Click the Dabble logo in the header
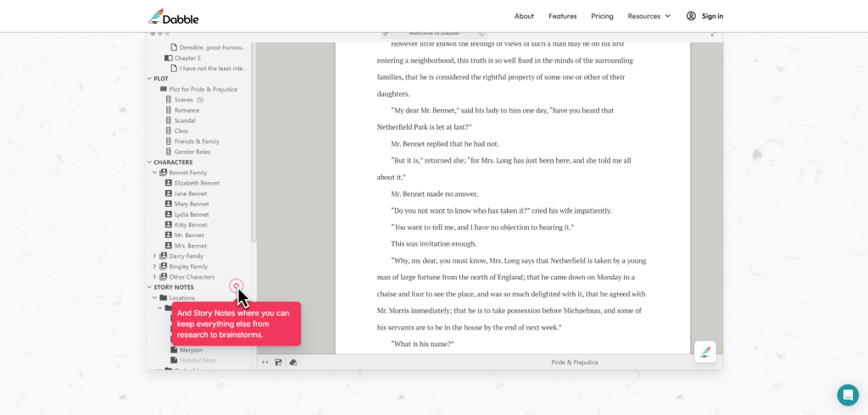This screenshot has height=415, width=868. tap(173, 16)
